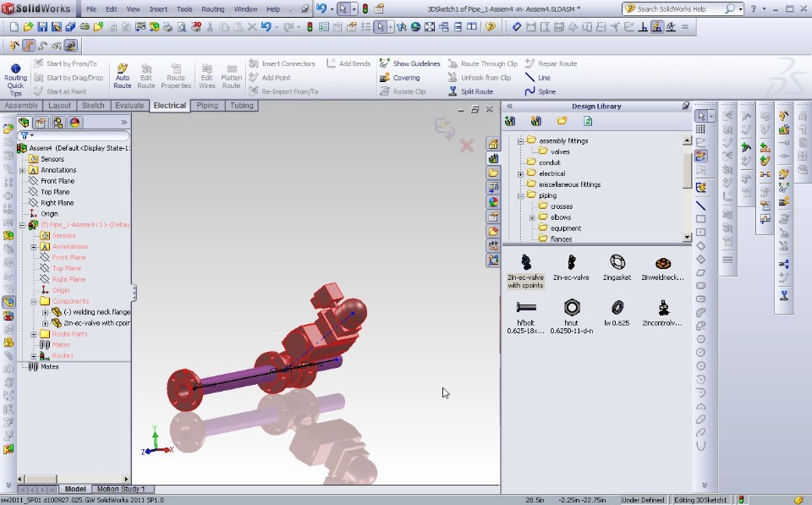812x505 pixels.
Task: Open the DisplayManager tab icon
Action: (74, 123)
